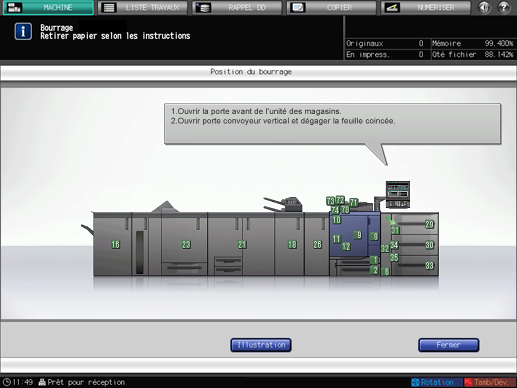Select jam position marker 29

point(429,224)
